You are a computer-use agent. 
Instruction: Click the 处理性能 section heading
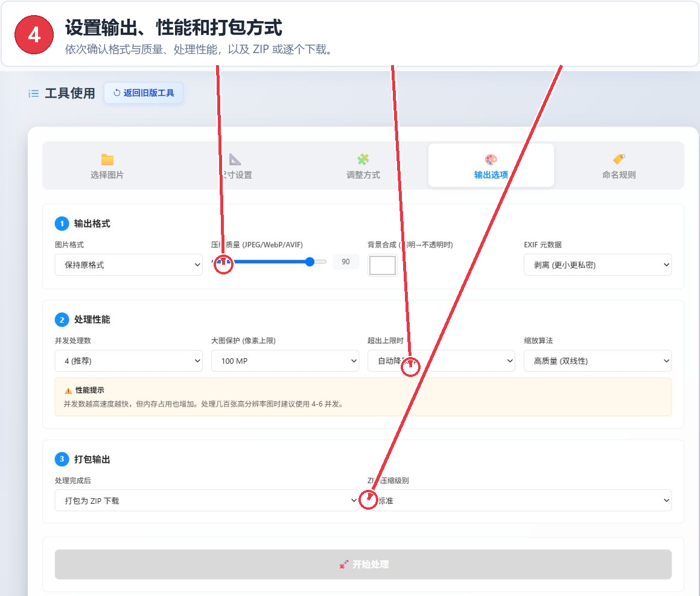pos(92,319)
